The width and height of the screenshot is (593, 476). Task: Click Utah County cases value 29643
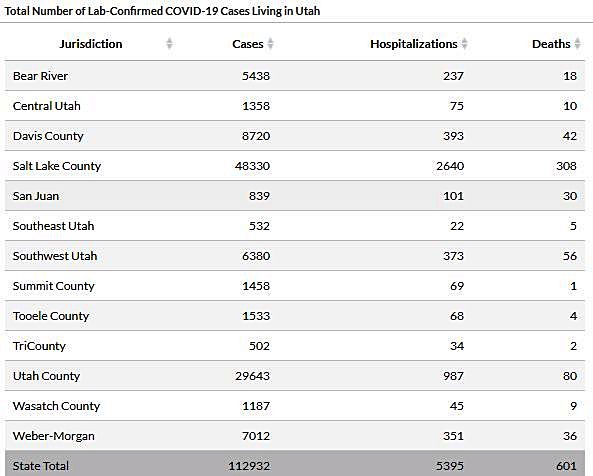pos(252,376)
